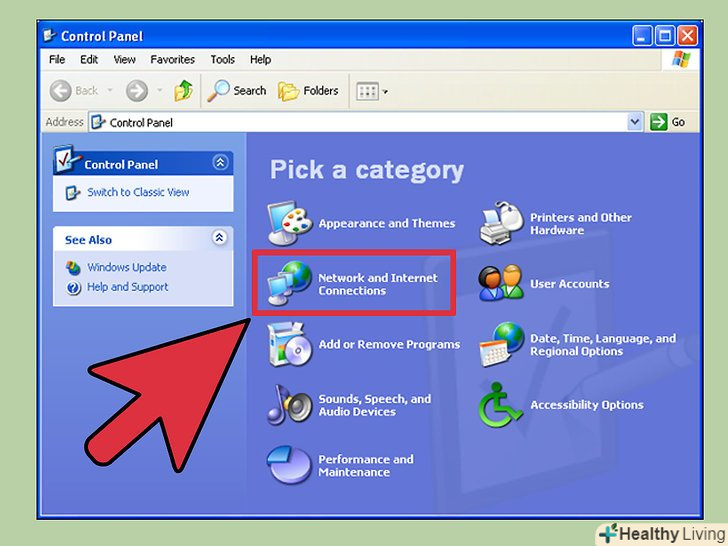The height and width of the screenshot is (546, 728).
Task: Click Network and Internet Connections text link
Action: (x=377, y=284)
